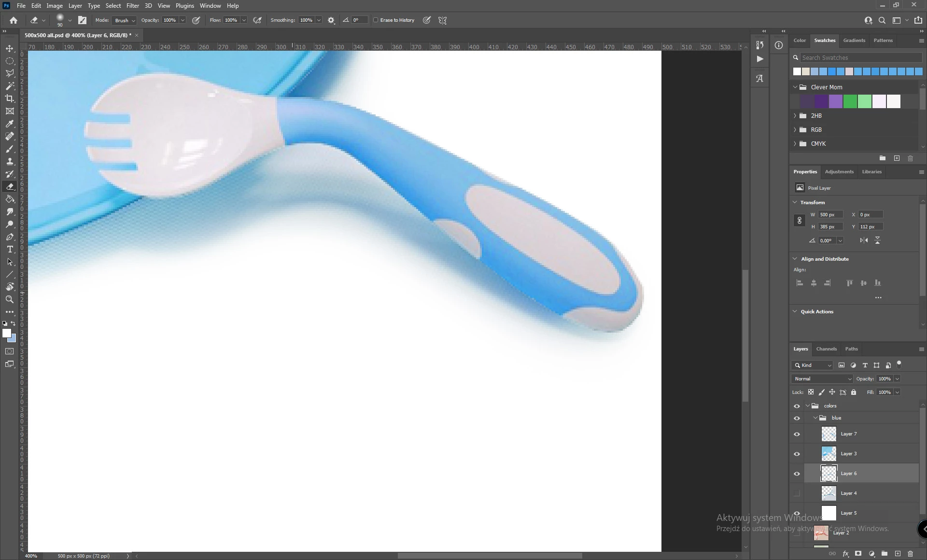Screen dimensions: 927x560
Task: Select the Magic Wand tool
Action: (10, 86)
